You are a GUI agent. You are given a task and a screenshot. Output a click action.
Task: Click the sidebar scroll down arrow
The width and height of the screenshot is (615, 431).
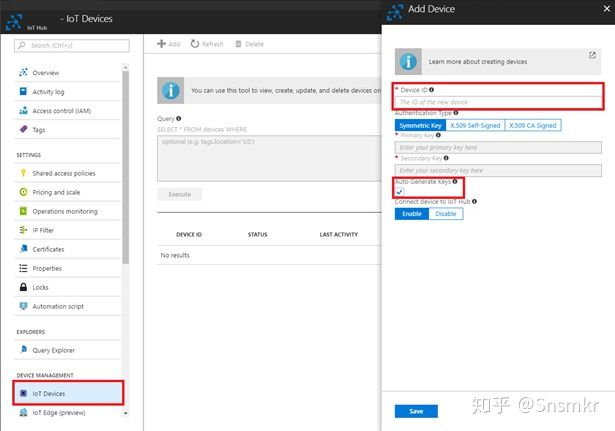point(126,413)
